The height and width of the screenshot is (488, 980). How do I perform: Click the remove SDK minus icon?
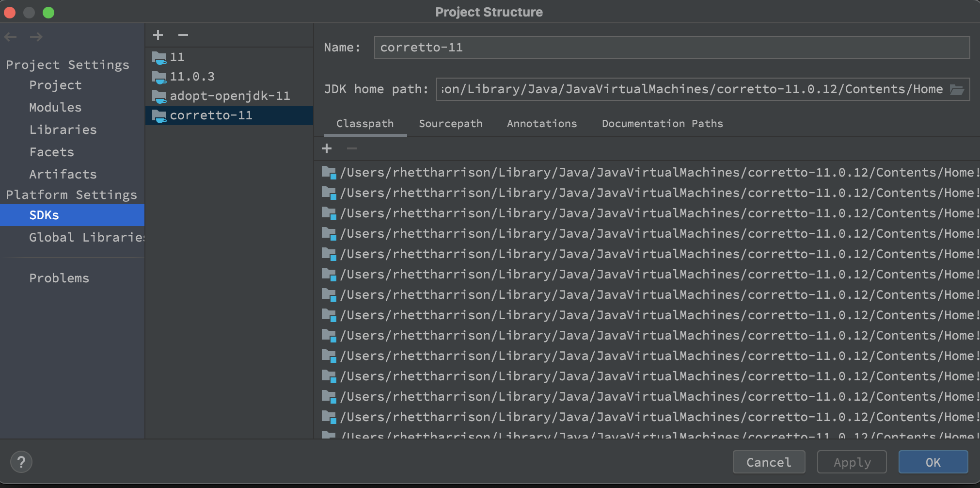[x=183, y=35]
